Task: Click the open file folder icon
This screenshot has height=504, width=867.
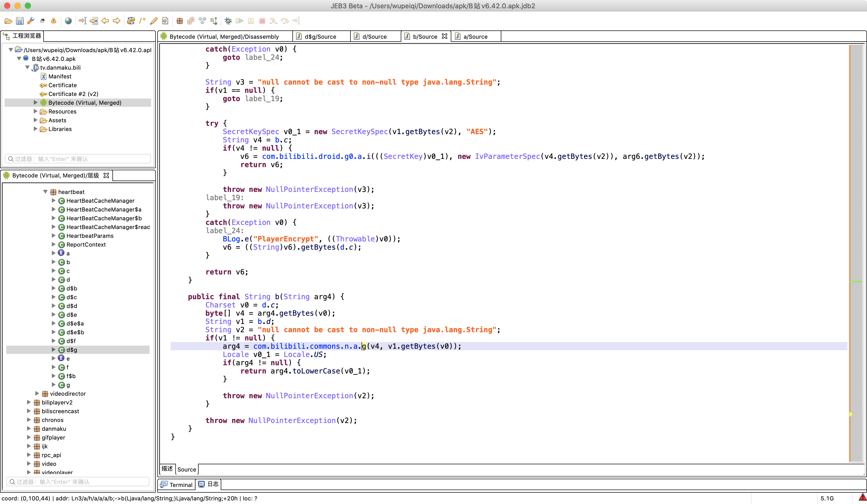Action: coord(8,21)
